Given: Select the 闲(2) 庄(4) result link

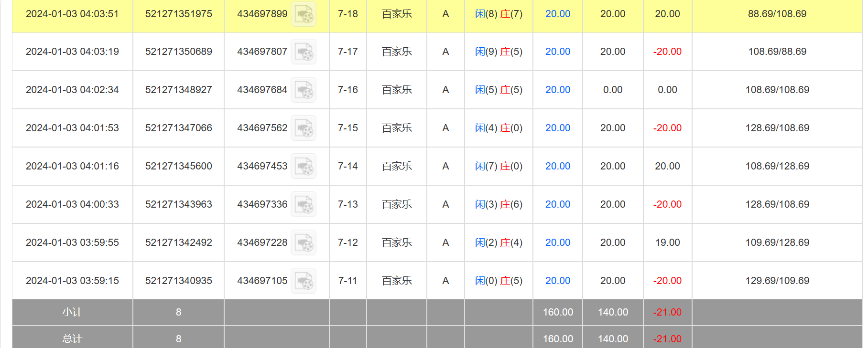Looking at the screenshot, I should [499, 243].
